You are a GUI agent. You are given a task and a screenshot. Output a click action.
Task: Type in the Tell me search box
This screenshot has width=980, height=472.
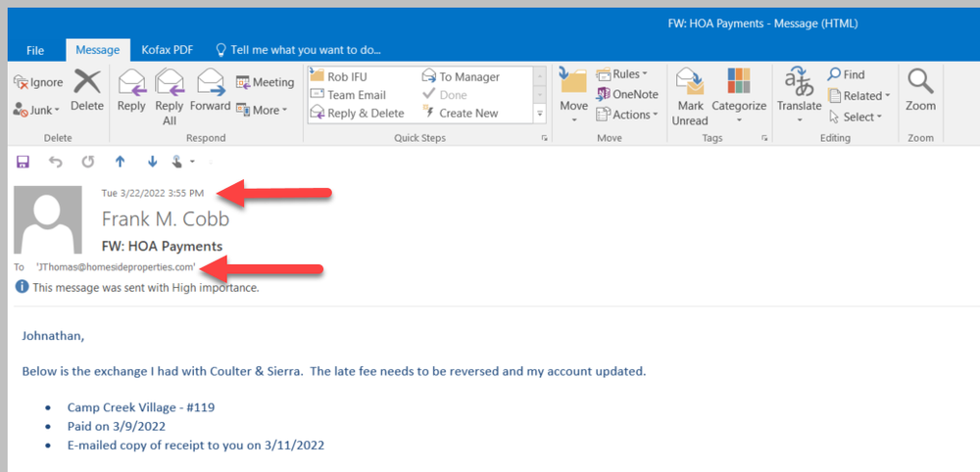pos(306,50)
